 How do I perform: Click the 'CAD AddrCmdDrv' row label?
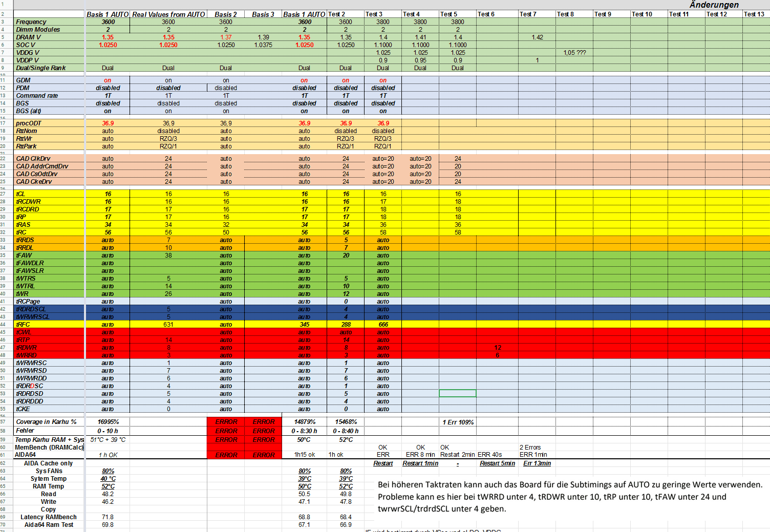[42, 166]
